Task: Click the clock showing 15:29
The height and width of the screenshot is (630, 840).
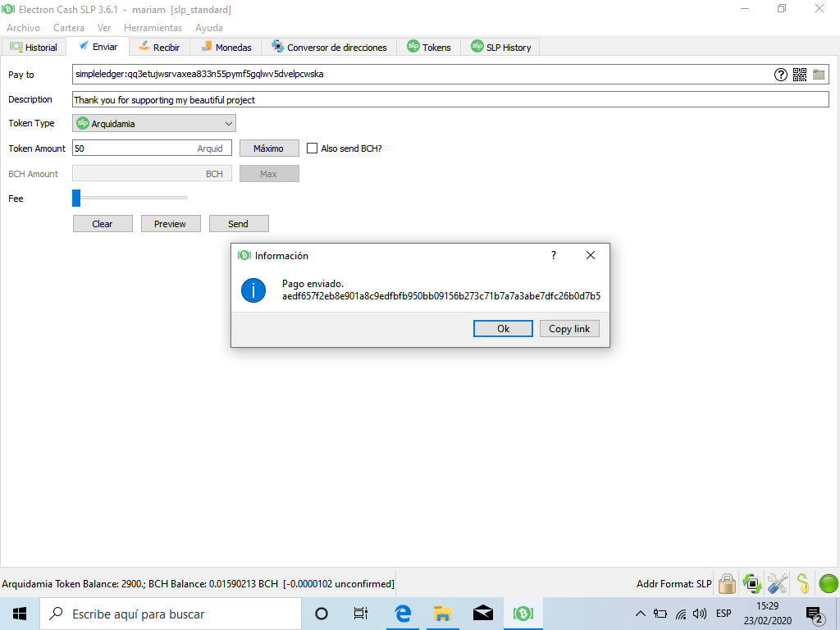Action: pyautogui.click(x=767, y=606)
